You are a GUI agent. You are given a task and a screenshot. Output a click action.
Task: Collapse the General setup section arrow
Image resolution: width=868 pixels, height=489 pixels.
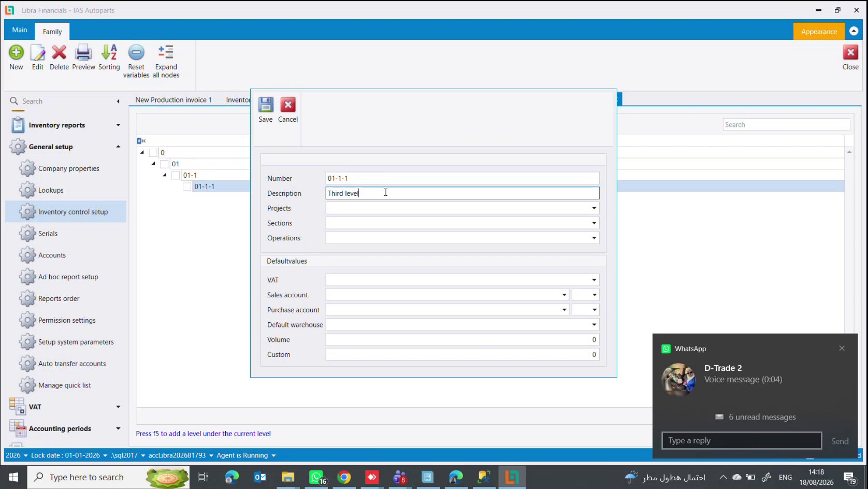[118, 147]
